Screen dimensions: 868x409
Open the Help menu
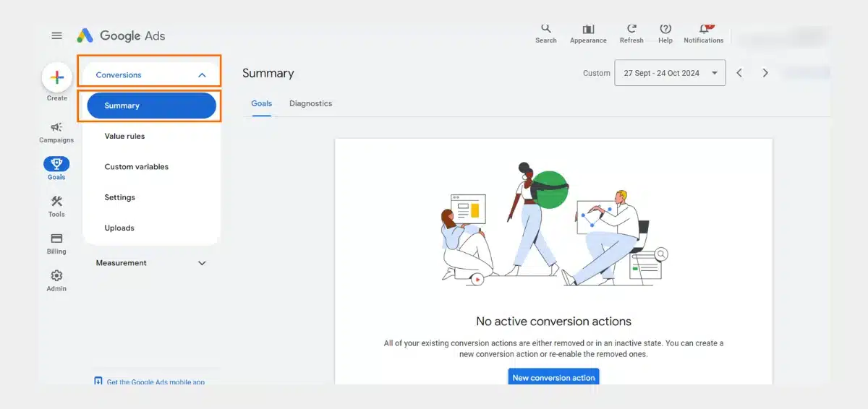[x=665, y=33]
